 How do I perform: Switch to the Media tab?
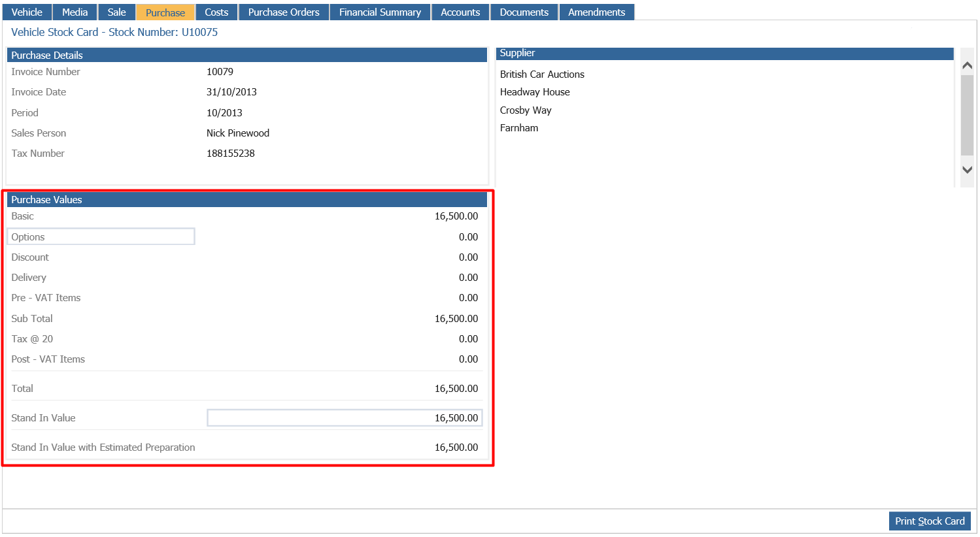[x=75, y=12]
